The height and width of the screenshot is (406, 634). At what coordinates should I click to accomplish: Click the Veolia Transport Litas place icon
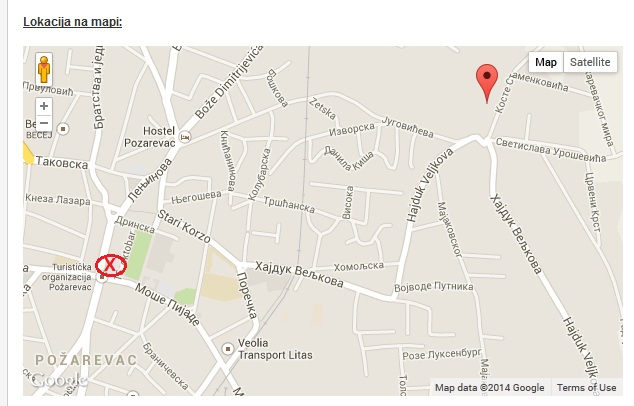[x=228, y=348]
